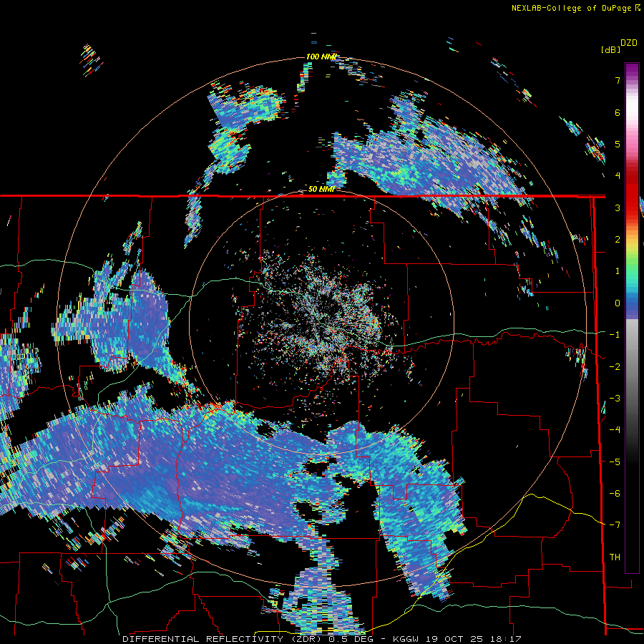Click the -3 value on the scale
This screenshot has height=644, width=644.
coord(615,399)
